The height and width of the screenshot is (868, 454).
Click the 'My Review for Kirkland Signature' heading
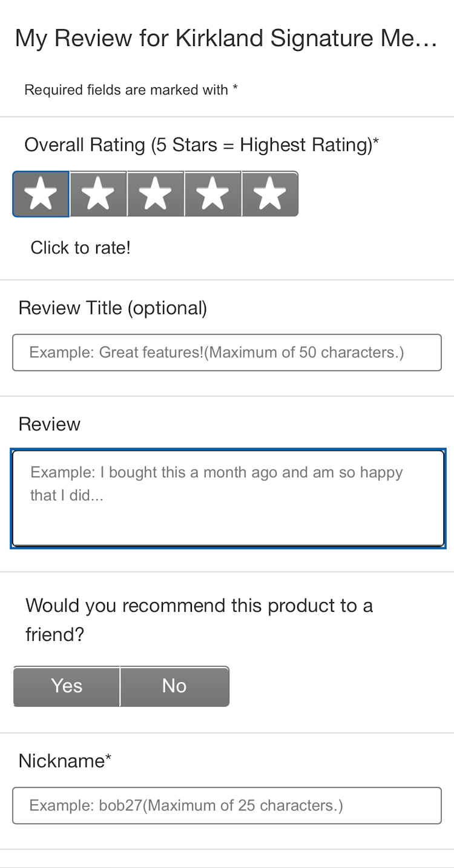click(x=226, y=38)
